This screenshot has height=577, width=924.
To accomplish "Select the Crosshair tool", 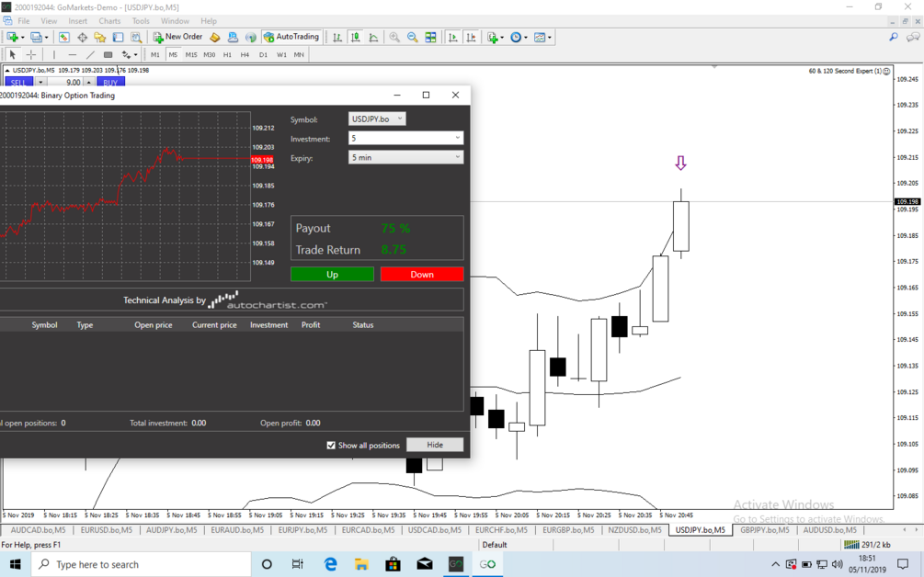I will (30, 53).
